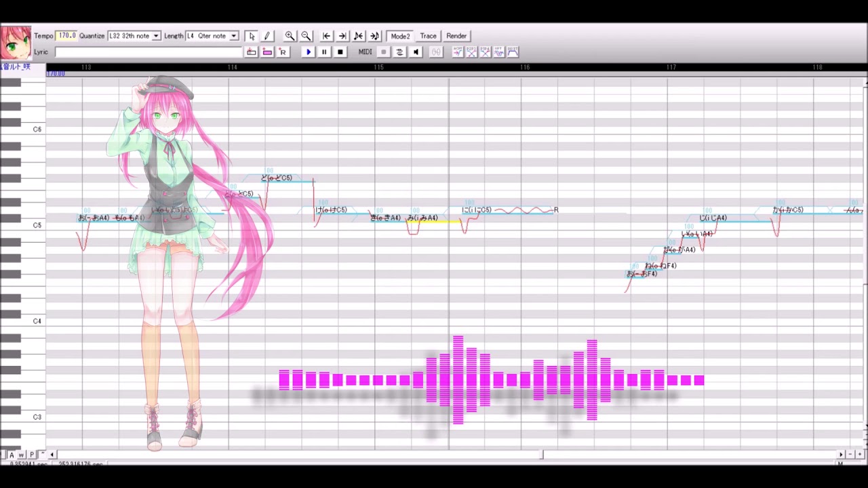Zoom out with the minus magnifier

coord(306,36)
